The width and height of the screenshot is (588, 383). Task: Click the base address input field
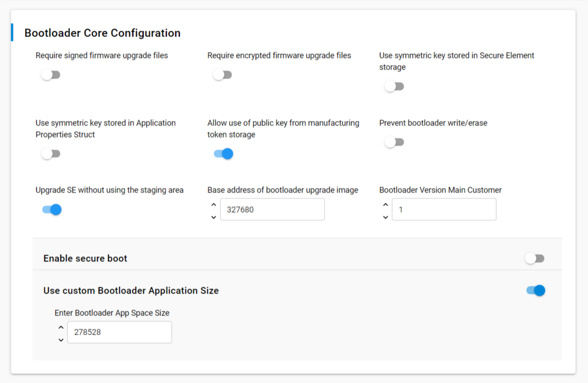click(x=272, y=210)
